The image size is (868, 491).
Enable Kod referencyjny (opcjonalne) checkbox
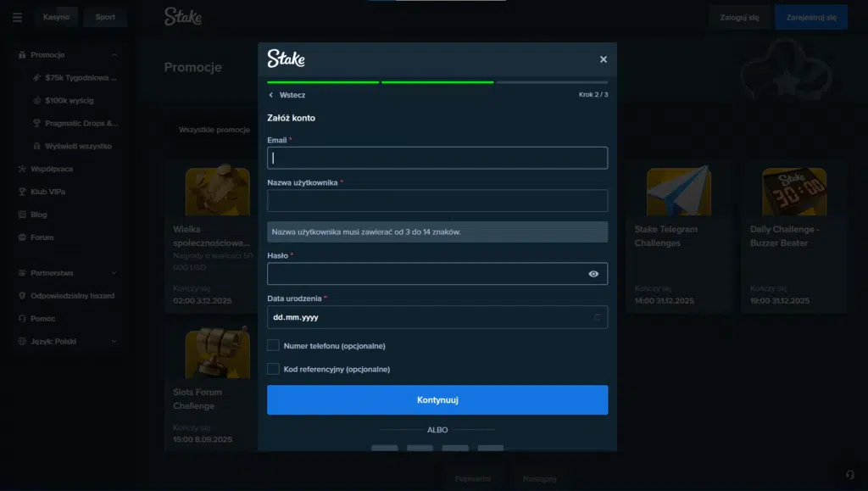(273, 369)
